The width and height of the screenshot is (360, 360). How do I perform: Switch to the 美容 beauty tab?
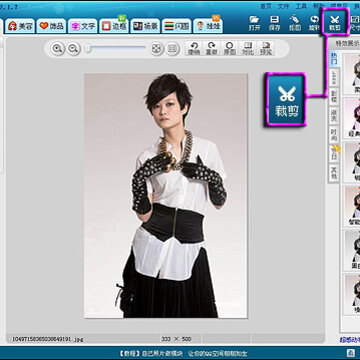coord(20,26)
